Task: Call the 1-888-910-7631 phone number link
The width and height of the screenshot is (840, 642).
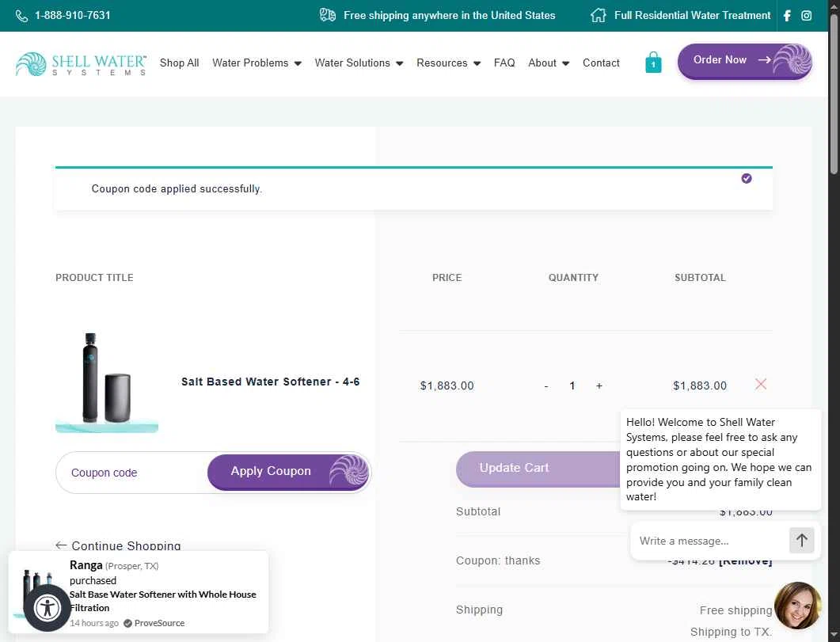Action: click(72, 16)
